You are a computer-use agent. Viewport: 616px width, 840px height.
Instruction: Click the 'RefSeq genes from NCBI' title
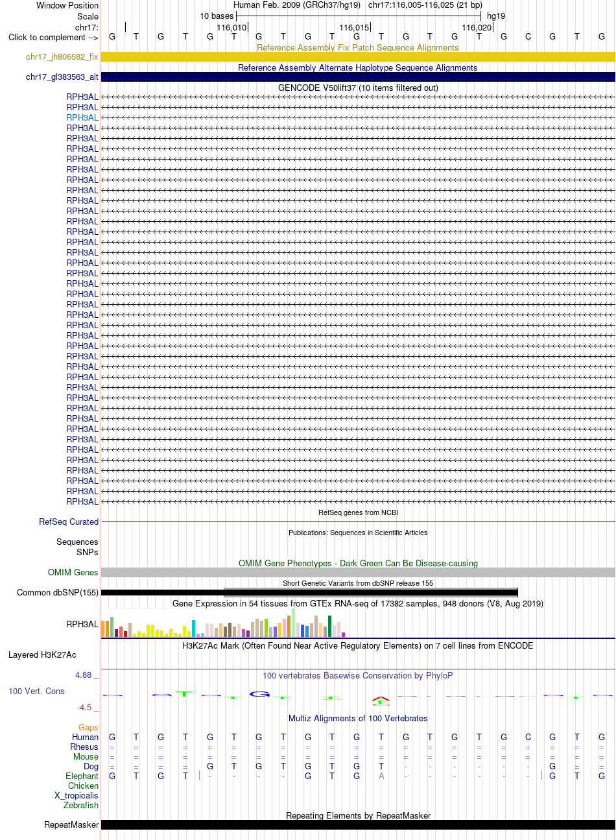[x=358, y=512]
